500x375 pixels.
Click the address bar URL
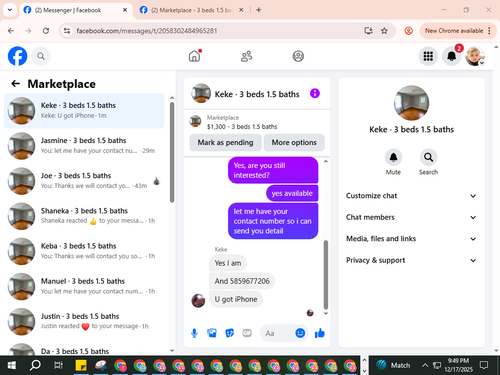(x=147, y=31)
